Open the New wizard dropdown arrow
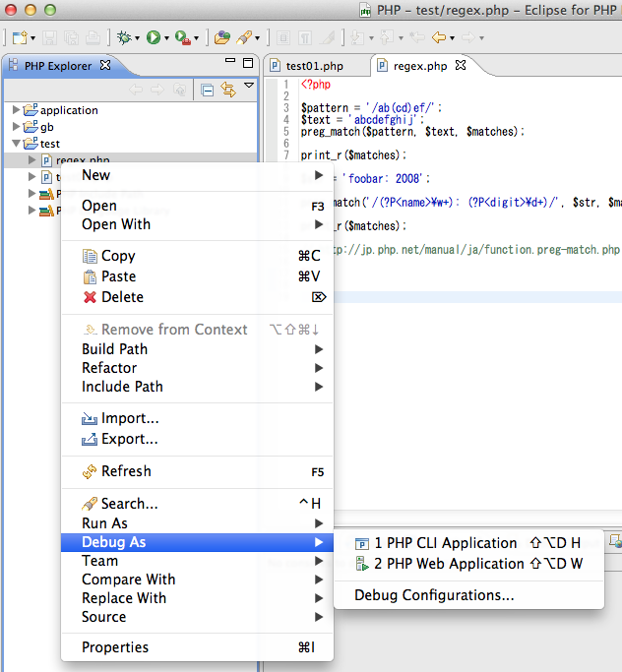Image resolution: width=622 pixels, height=672 pixels. (33, 38)
